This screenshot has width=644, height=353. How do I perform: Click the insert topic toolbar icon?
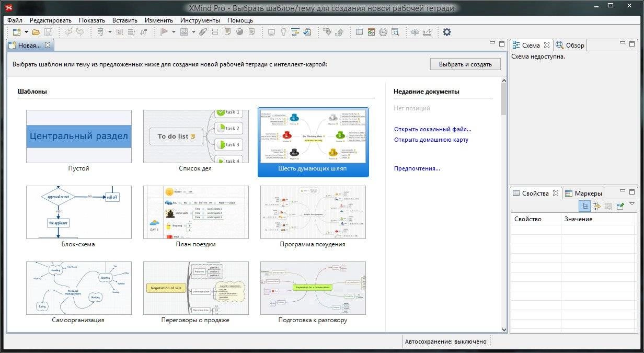click(100, 32)
